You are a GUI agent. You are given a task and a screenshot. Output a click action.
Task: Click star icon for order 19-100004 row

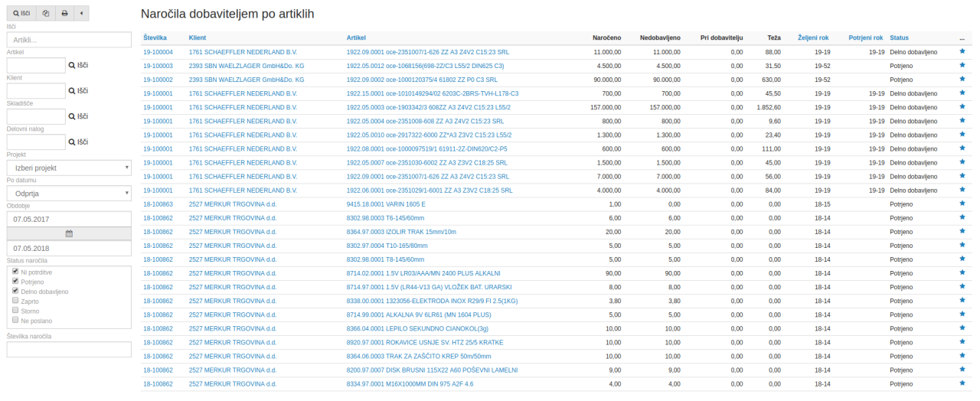click(962, 51)
